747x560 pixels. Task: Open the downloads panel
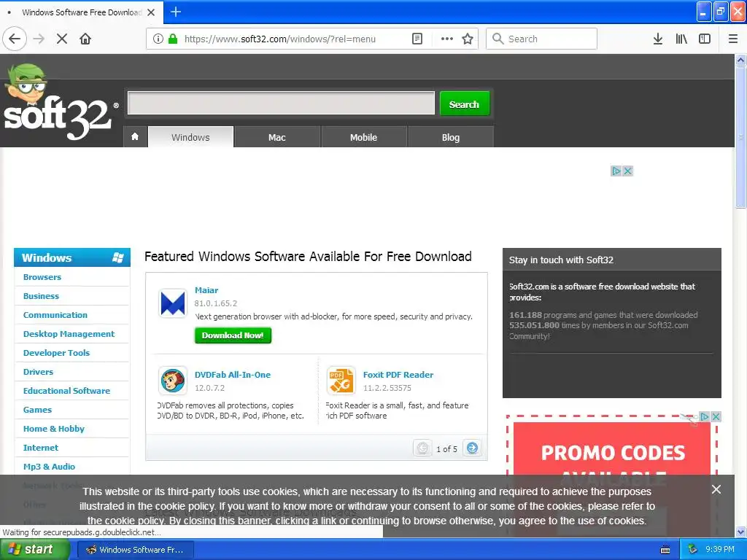(x=658, y=39)
